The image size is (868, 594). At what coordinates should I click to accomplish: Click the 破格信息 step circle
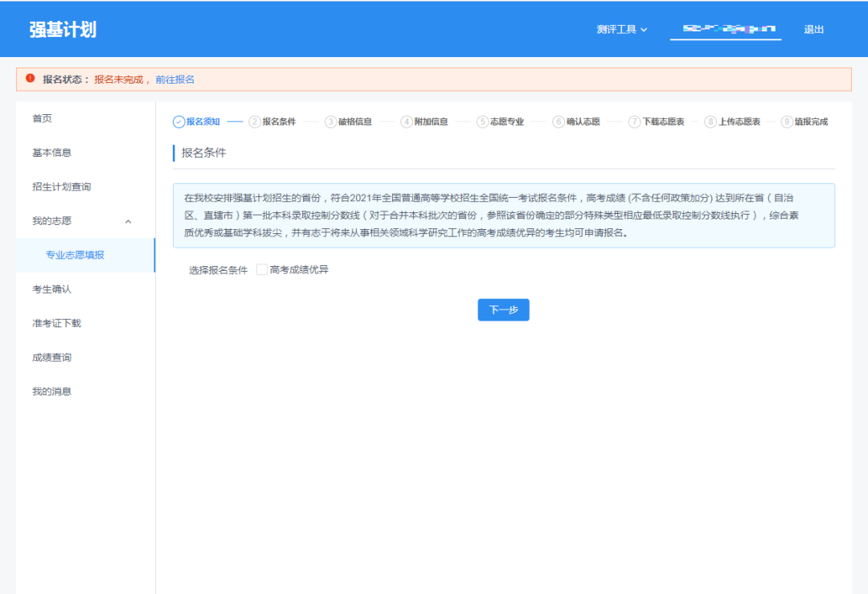click(329, 121)
